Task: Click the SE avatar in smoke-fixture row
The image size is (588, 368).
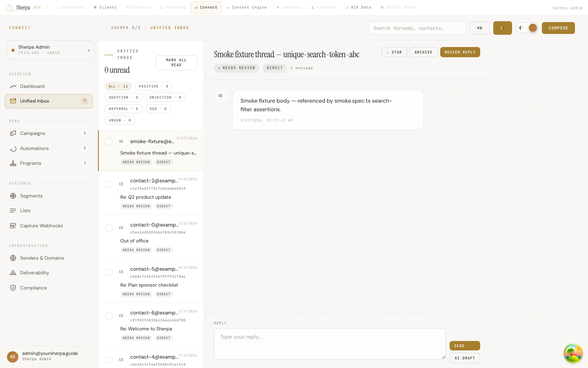Action: (x=121, y=141)
